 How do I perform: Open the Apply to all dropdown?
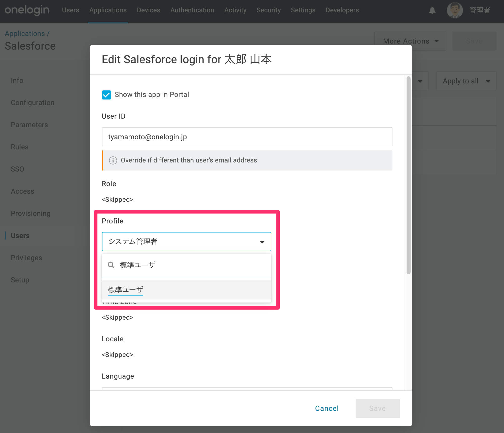[x=466, y=81]
